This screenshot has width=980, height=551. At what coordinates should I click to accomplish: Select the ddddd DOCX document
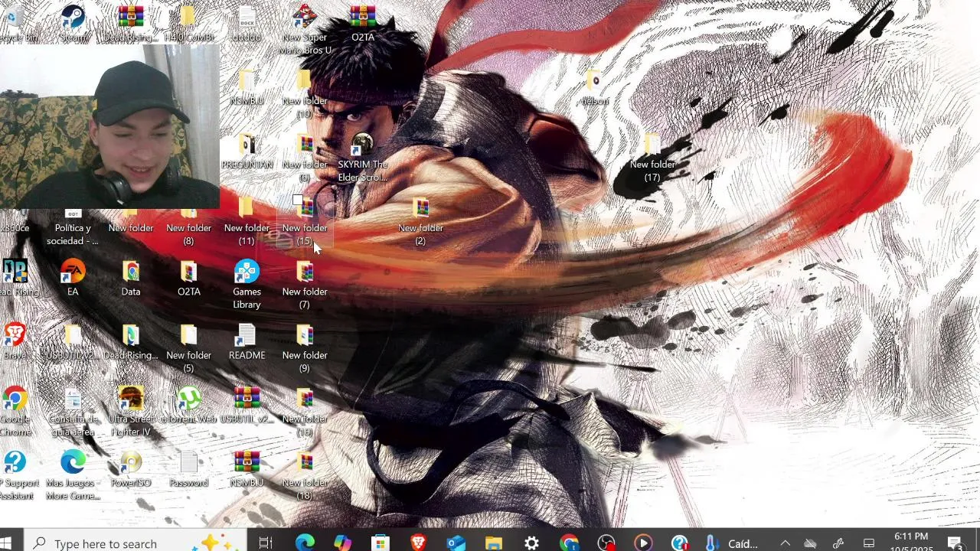click(247, 23)
